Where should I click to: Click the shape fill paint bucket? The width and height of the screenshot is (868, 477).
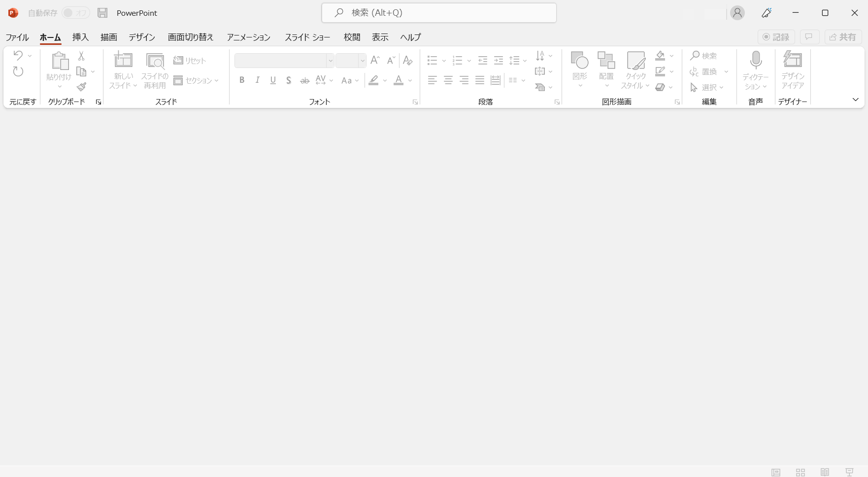tap(660, 56)
